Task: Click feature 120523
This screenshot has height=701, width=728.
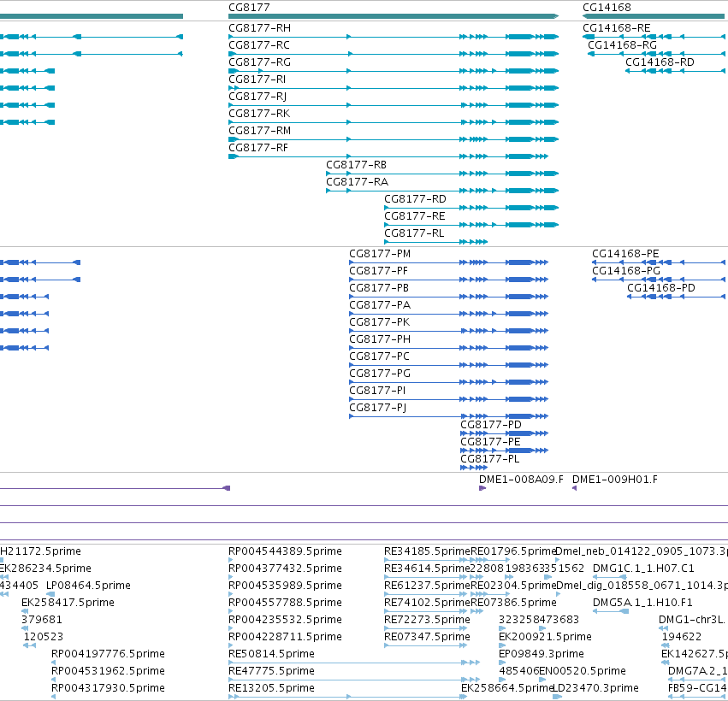Action: (x=43, y=637)
